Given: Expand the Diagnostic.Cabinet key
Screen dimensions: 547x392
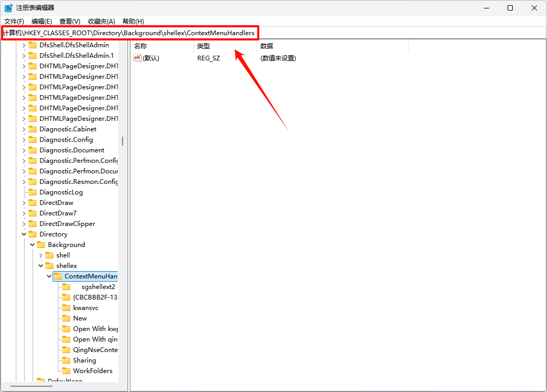Looking at the screenshot, I should click(x=24, y=129).
